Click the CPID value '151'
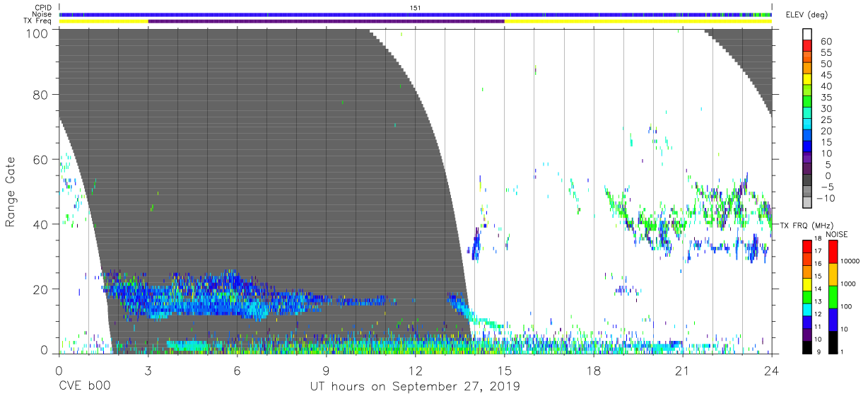868x401 pixels. [x=416, y=7]
